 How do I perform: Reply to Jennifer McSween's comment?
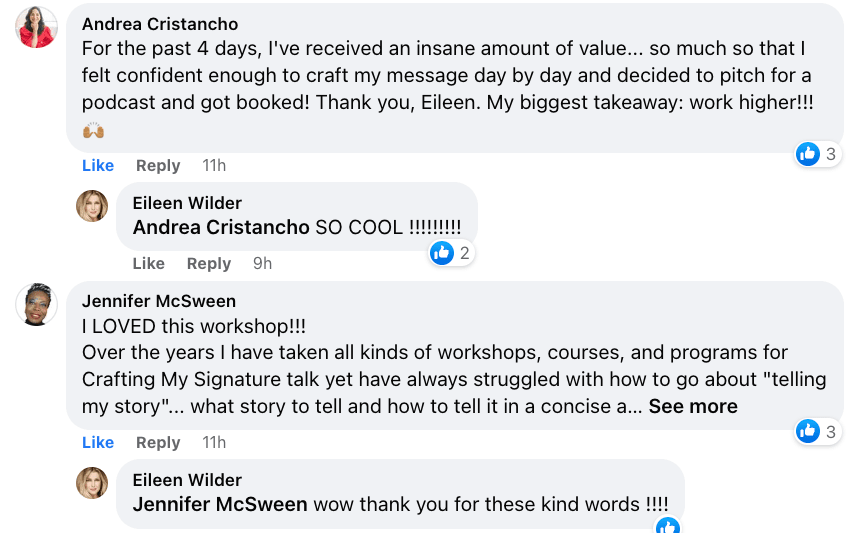click(x=158, y=442)
